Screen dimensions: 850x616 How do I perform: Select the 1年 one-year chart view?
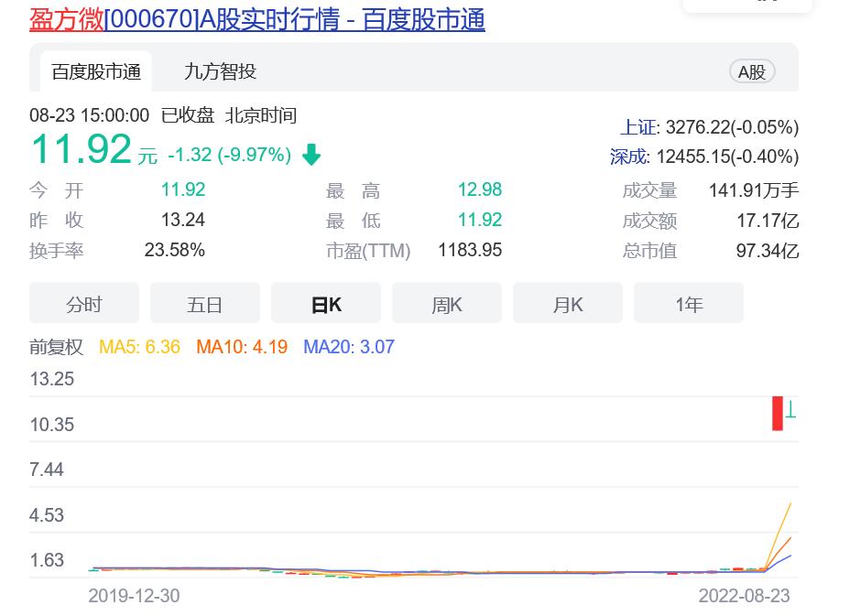pyautogui.click(x=688, y=303)
